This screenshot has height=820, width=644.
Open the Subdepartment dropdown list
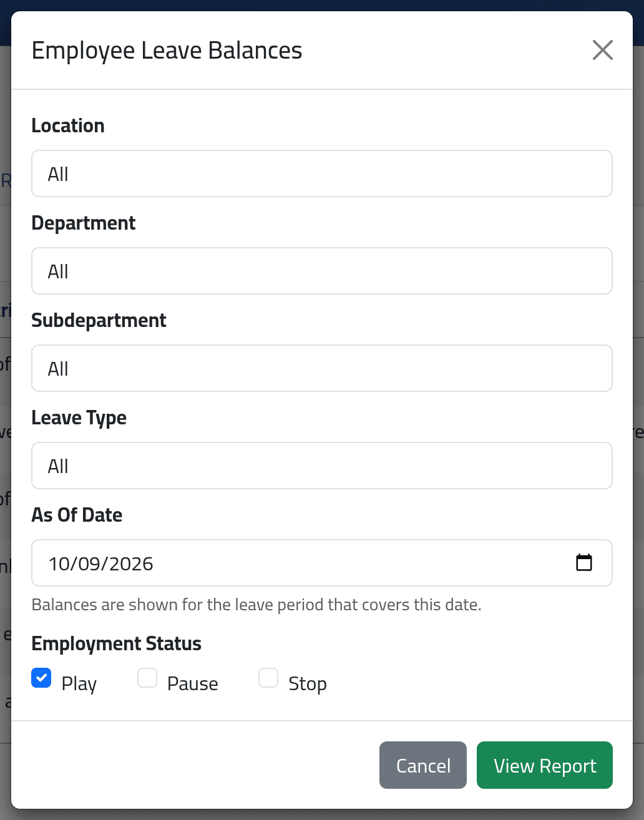point(322,368)
